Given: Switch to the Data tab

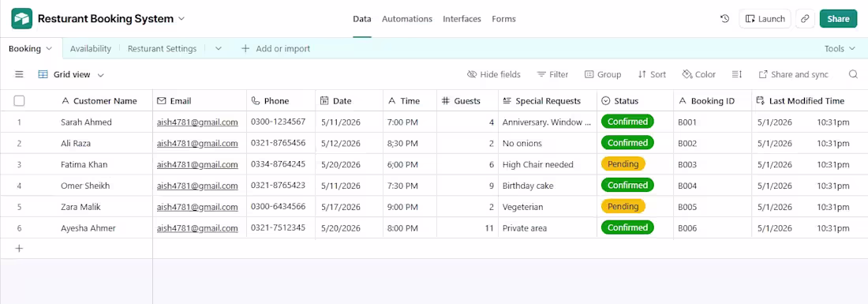Looking at the screenshot, I should [362, 19].
